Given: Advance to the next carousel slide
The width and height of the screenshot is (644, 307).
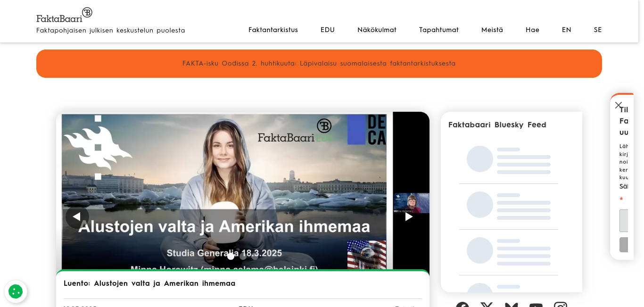Looking at the screenshot, I should pos(409,217).
